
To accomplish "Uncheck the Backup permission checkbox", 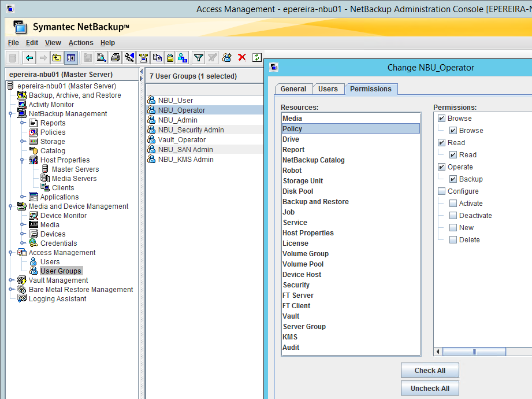I will click(x=453, y=179).
